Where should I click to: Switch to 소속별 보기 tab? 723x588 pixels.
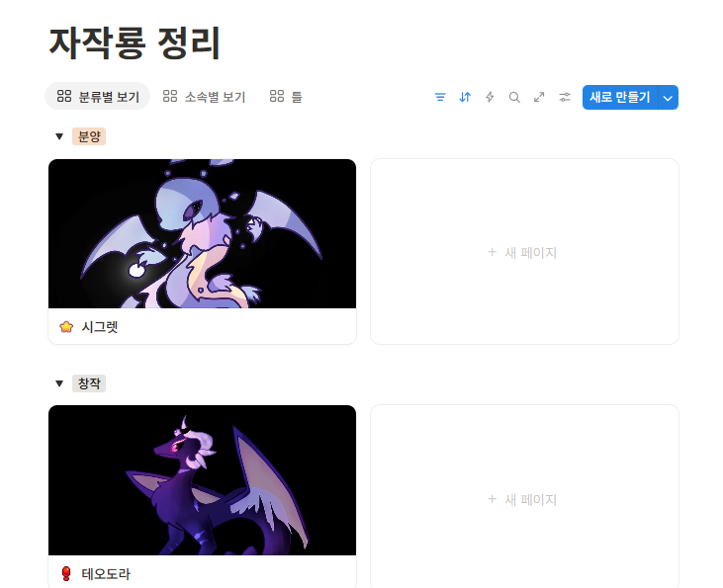[x=204, y=96]
